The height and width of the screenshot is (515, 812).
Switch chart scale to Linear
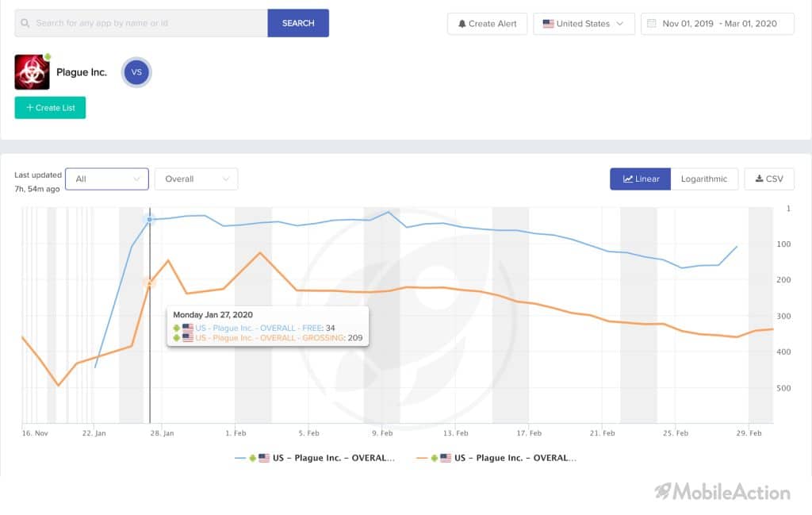[641, 179]
